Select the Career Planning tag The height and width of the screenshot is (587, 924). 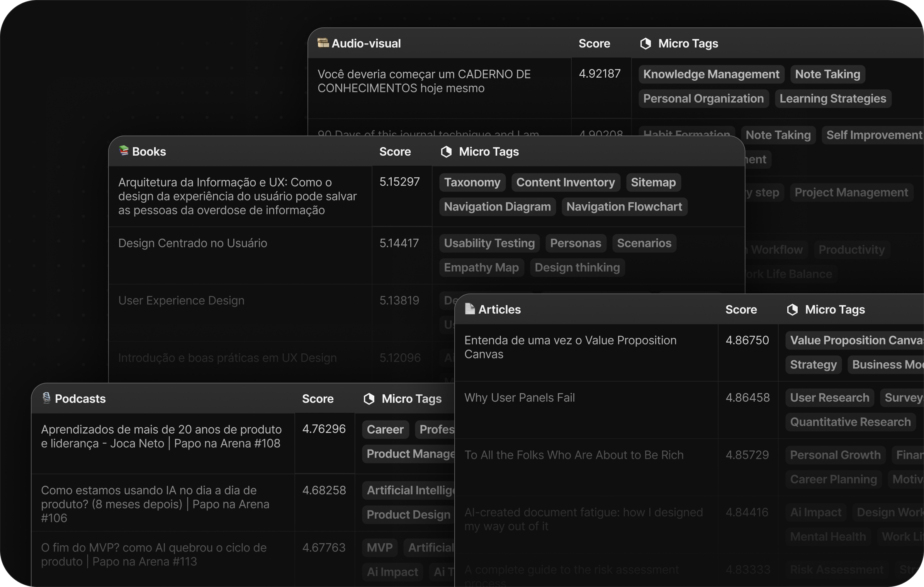pos(833,479)
